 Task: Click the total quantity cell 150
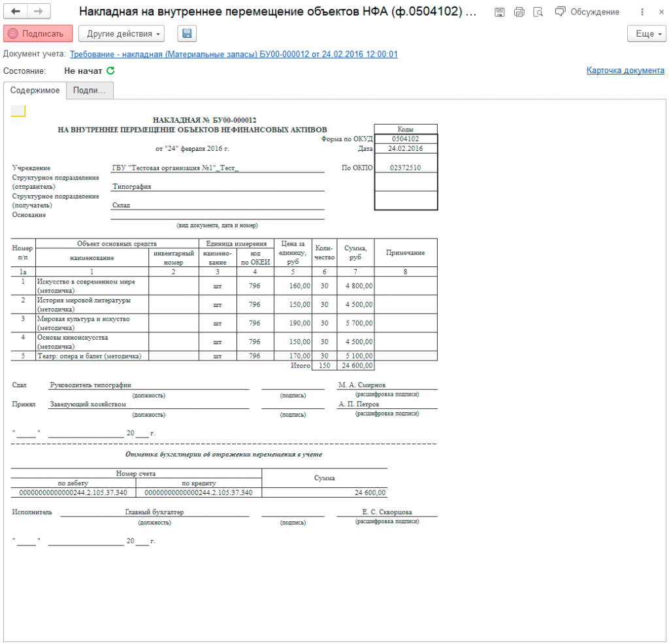click(325, 366)
